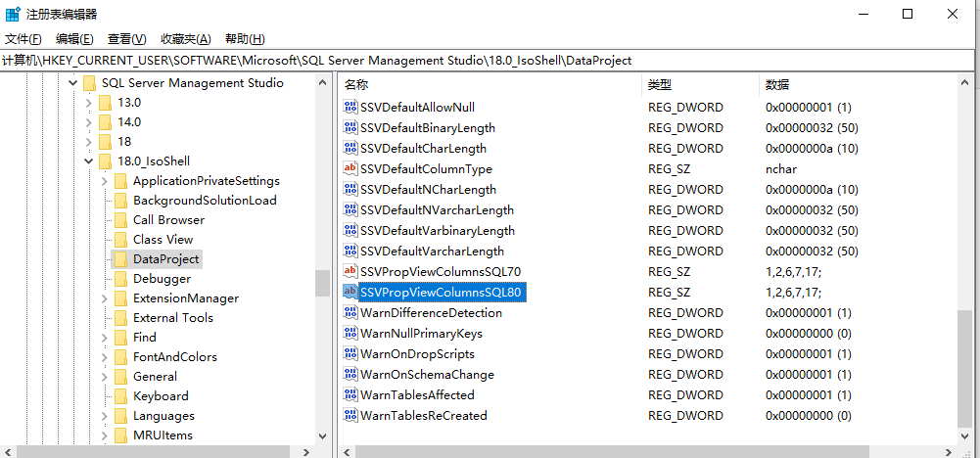Click the DWORD icon of SSVDefaultNCharLength

pyautogui.click(x=350, y=189)
